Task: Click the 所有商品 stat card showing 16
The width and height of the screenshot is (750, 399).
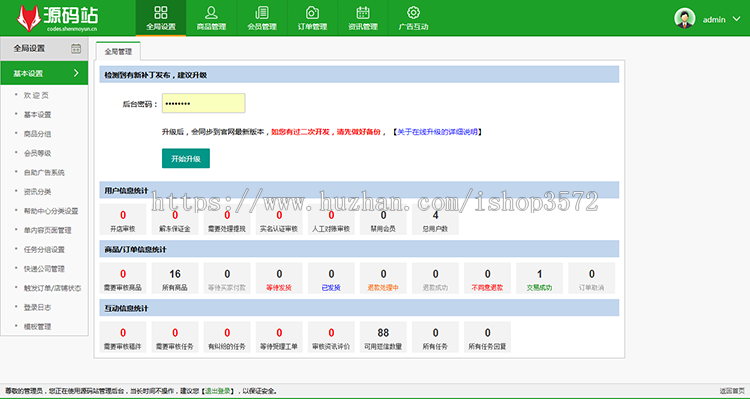Action: point(175,278)
